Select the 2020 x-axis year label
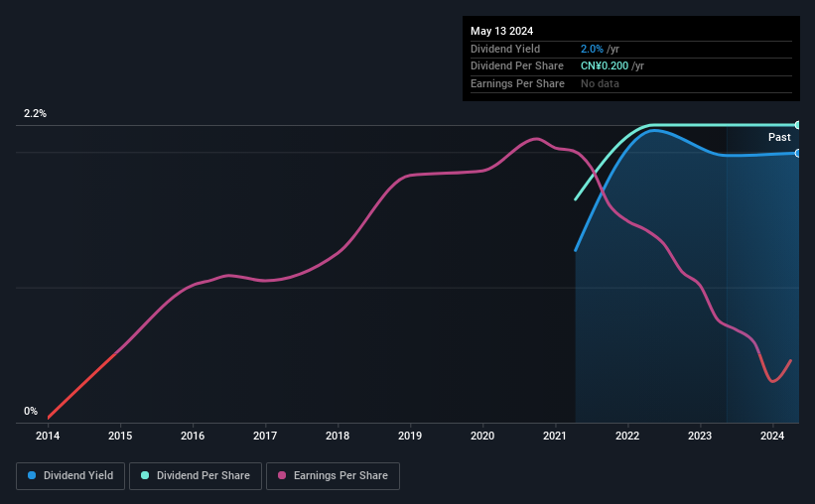Image resolution: width=815 pixels, height=504 pixels. [482, 436]
